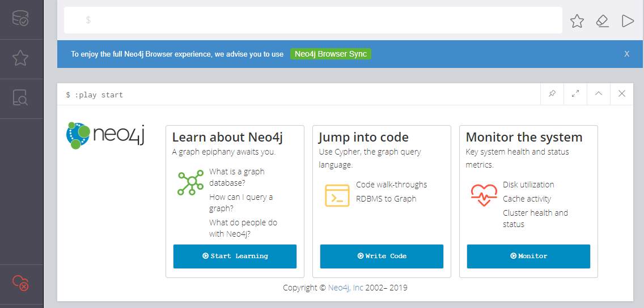Image resolution: width=644 pixels, height=308 pixels.
Task: Run the query with the play icon
Action: point(628,21)
